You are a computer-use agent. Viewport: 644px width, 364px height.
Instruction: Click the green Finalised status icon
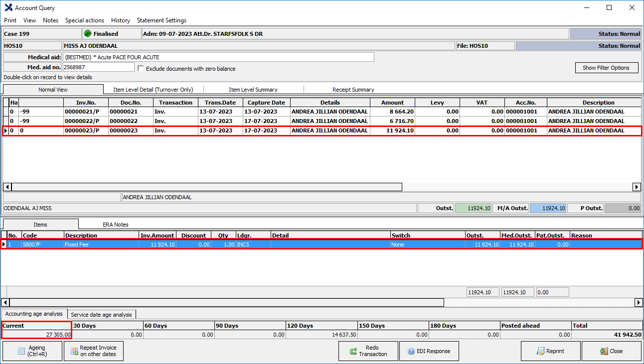point(88,34)
